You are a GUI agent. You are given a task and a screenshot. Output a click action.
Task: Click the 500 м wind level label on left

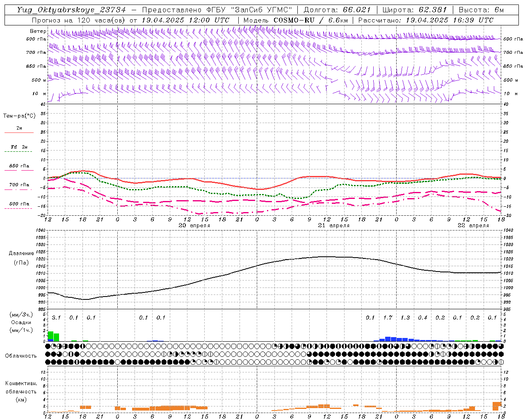pos(39,80)
